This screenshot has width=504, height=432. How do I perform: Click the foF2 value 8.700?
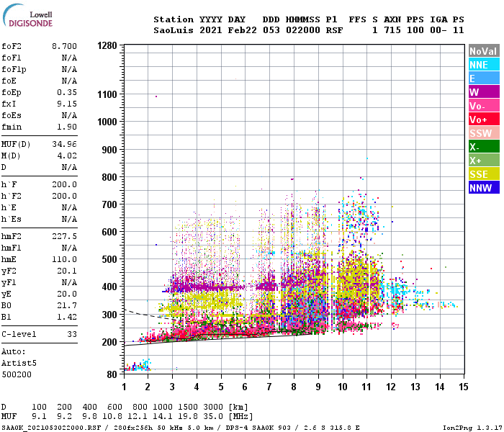tap(65, 46)
